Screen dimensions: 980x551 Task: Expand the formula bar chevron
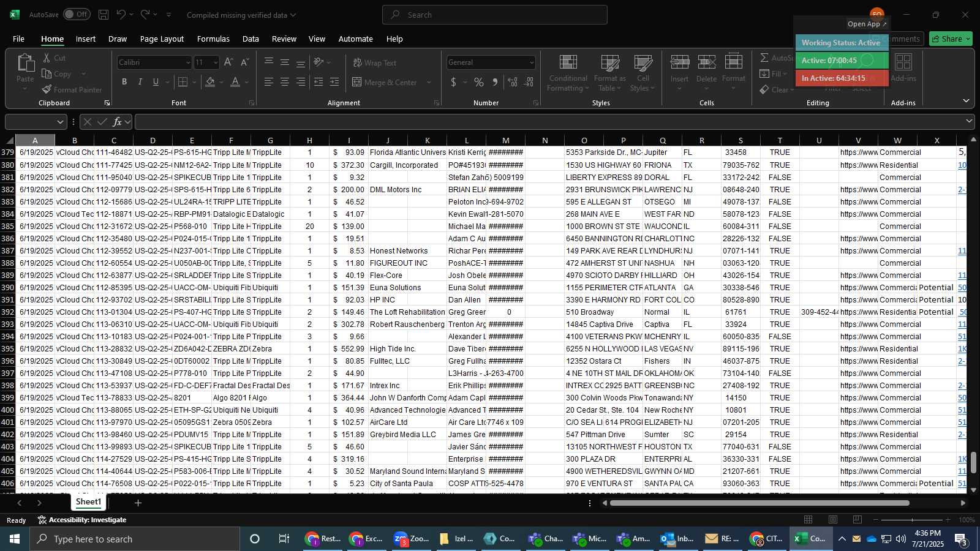pyautogui.click(x=969, y=121)
